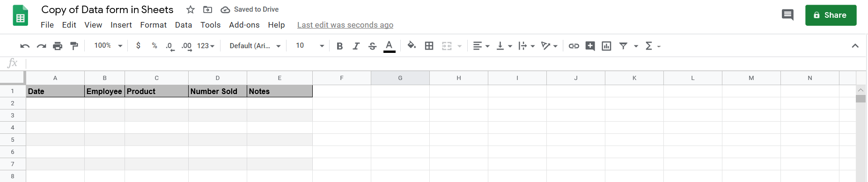Viewport: 868px width, 182px height.
Task: Click the Print icon
Action: pyautogui.click(x=58, y=46)
